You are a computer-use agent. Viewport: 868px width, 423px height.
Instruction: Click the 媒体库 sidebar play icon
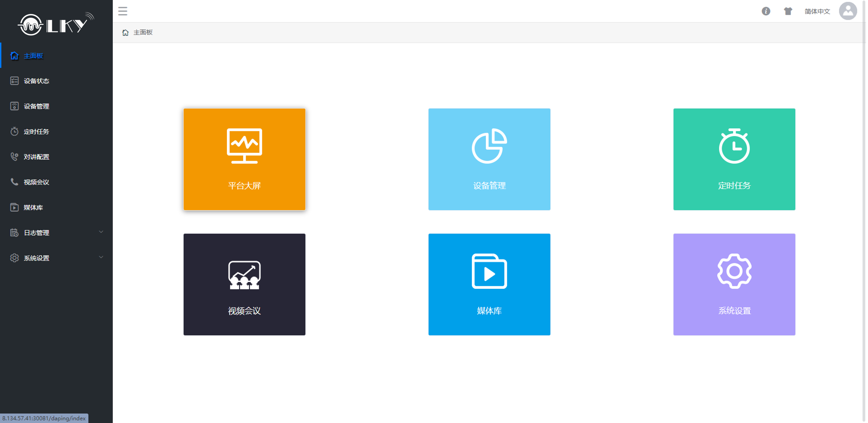coord(14,207)
